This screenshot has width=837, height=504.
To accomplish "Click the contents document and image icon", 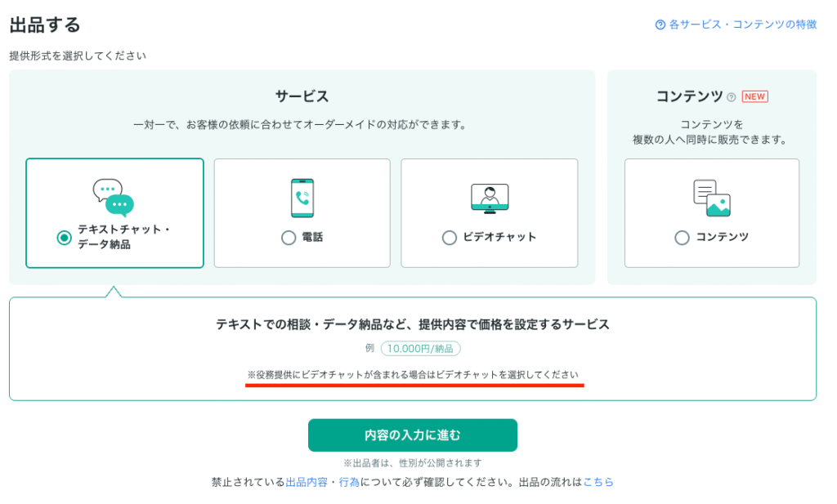I will click(711, 198).
